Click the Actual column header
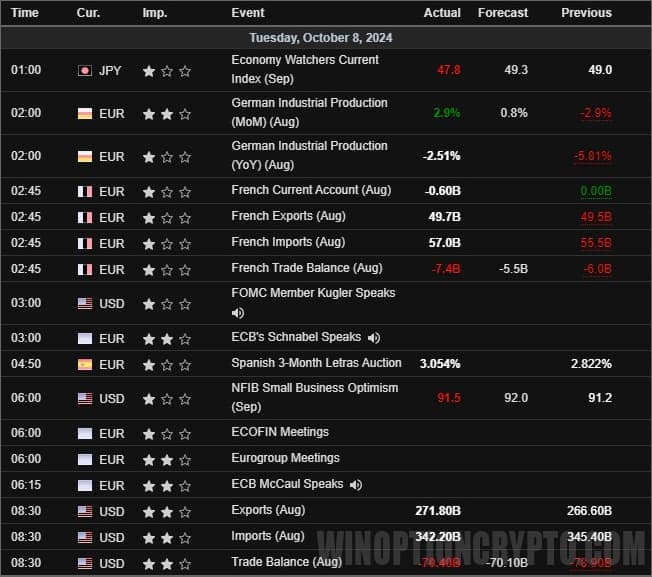 (x=442, y=13)
